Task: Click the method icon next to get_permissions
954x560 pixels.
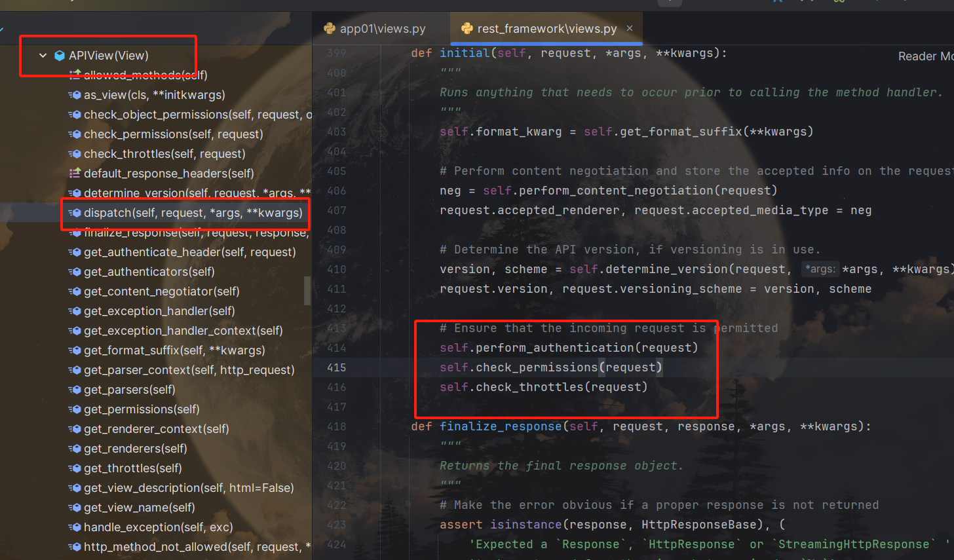Action: (75, 409)
